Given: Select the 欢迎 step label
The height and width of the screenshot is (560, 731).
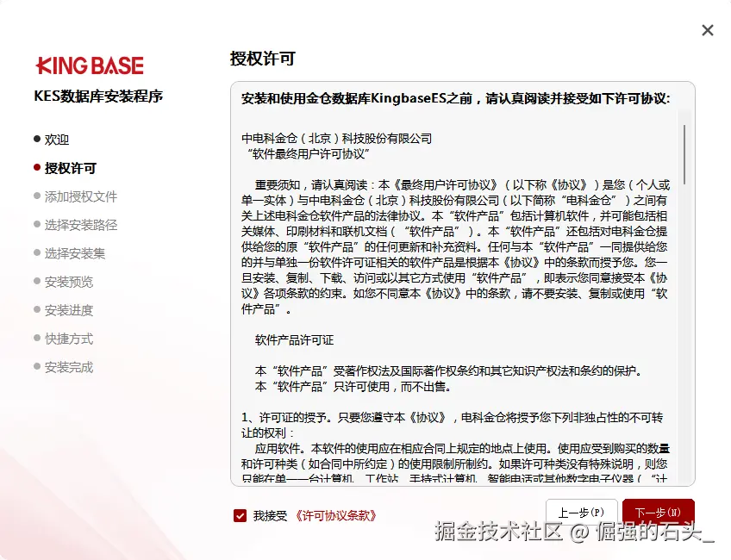Looking at the screenshot, I should click(58, 139).
